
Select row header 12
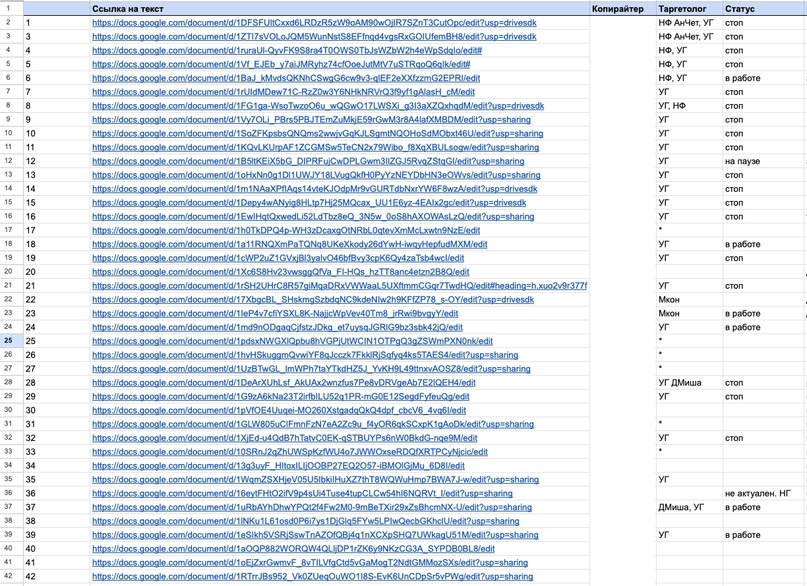point(9,161)
